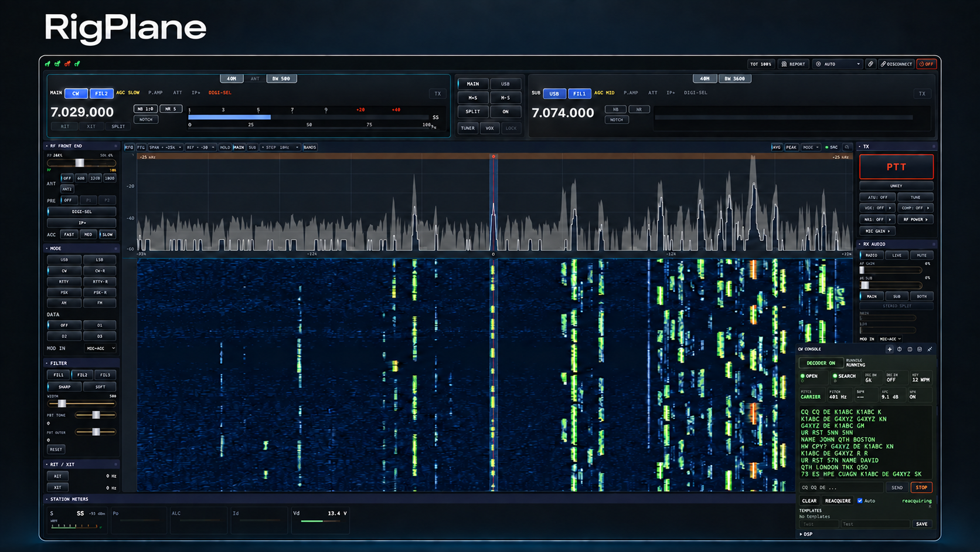This screenshot has width=980, height=552.
Task: Uncheck the Auto checkbox in CW Console
Action: [860, 501]
